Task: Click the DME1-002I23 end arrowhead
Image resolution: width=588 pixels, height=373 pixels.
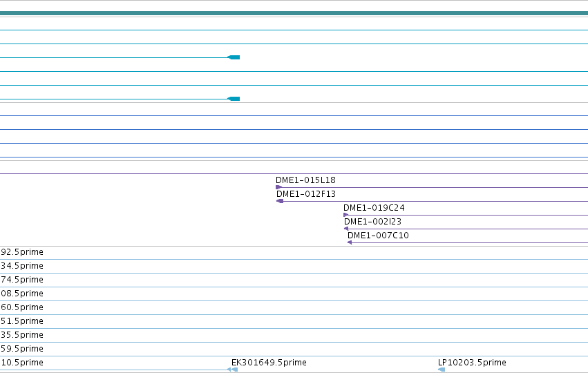Action: (346, 229)
